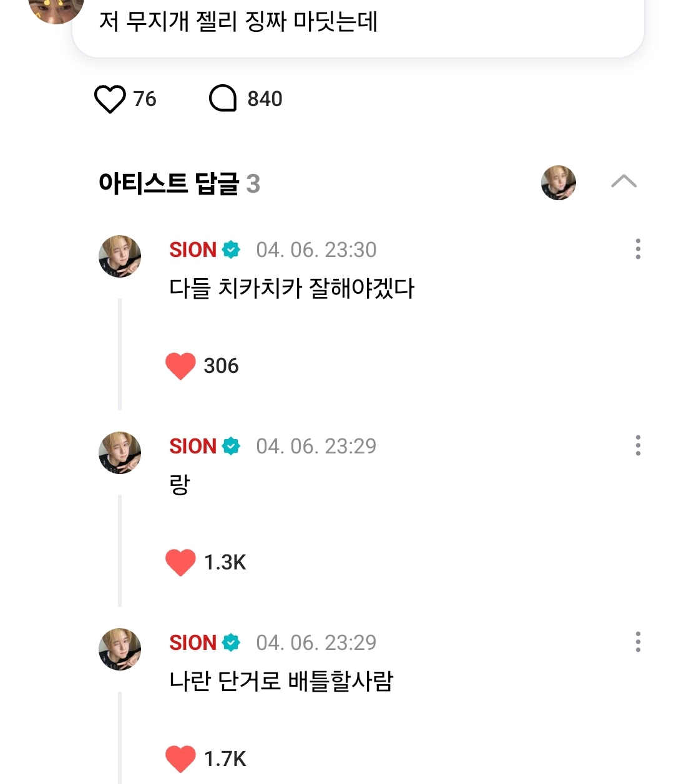
Task: Tap SION's avatar on the last reply
Action: pos(120,649)
